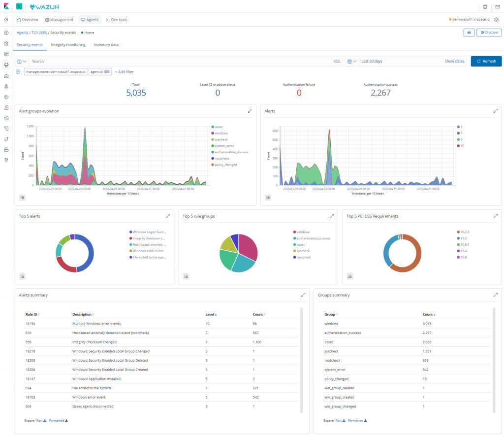Open the date quick menu calendar dropdown
The width and height of the screenshot is (504, 436).
click(351, 62)
